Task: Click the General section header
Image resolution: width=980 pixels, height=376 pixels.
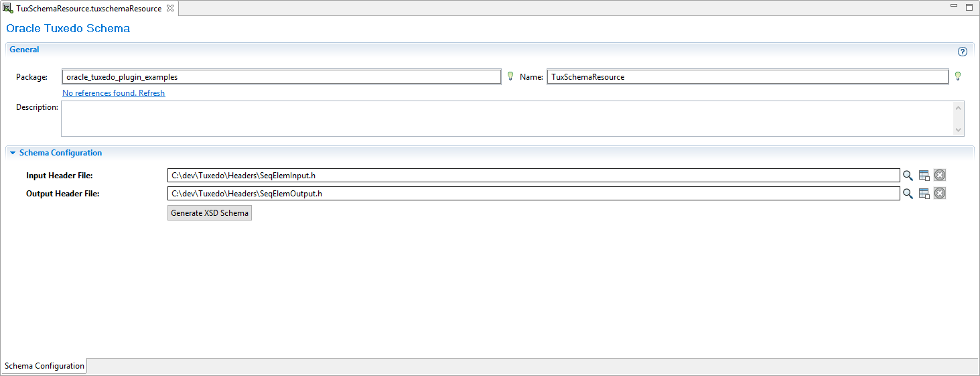Action: [x=24, y=50]
